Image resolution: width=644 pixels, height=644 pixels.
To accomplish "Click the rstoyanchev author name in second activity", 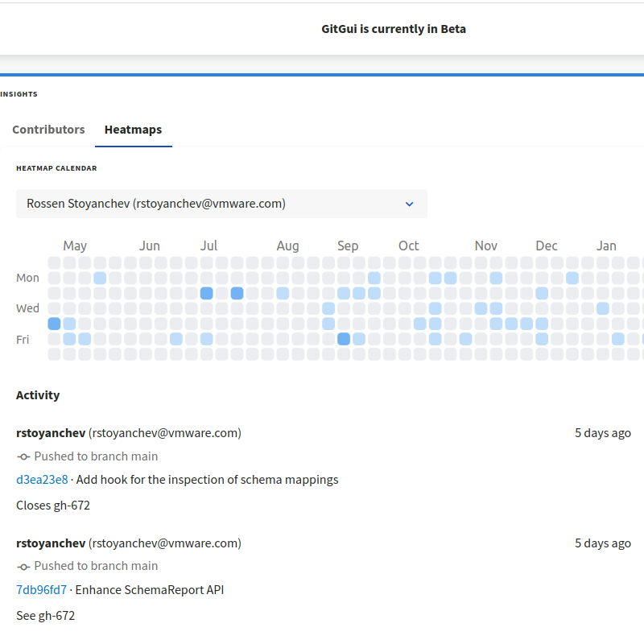I will (51, 543).
